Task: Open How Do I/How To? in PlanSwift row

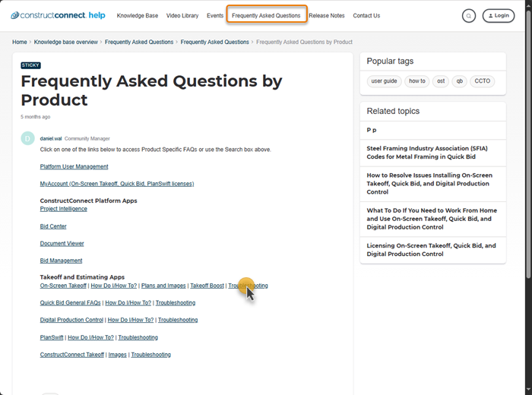Action: click(x=90, y=337)
